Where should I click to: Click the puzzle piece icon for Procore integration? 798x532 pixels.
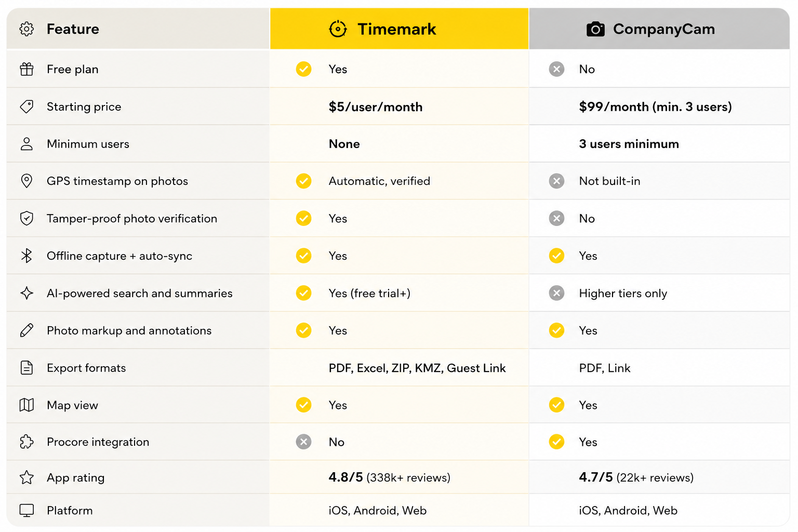tap(26, 442)
